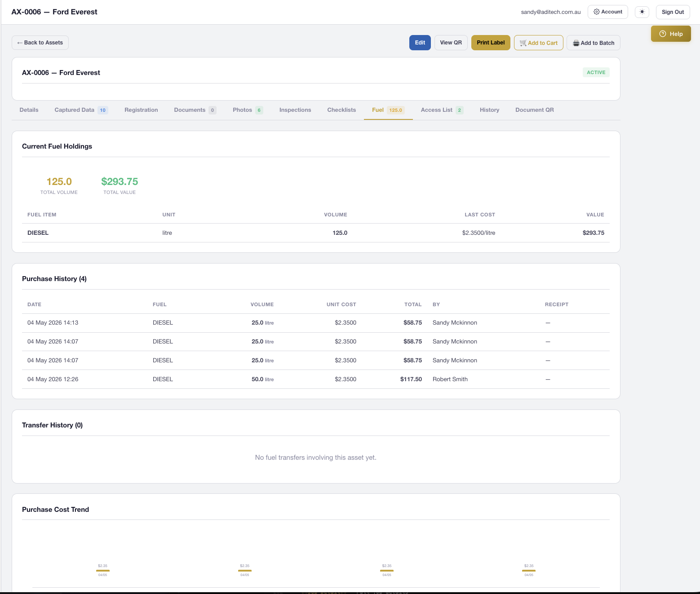The height and width of the screenshot is (594, 700).
Task: Switch to the Inspections tab
Action: pos(295,110)
